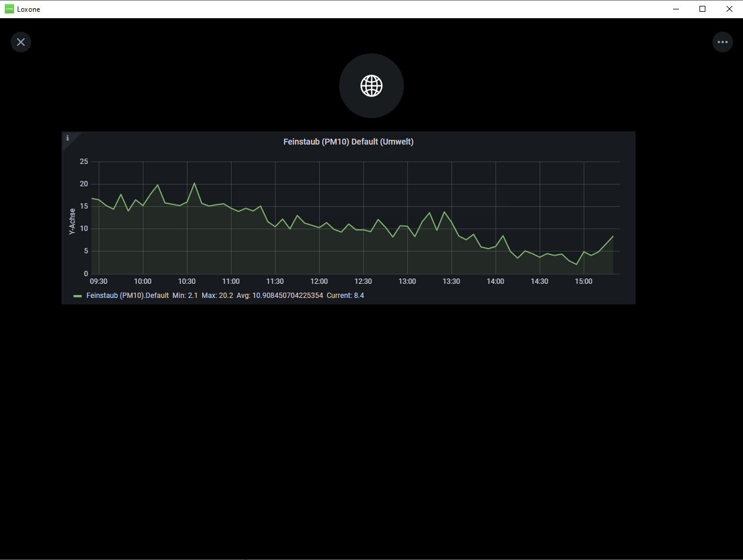
Task: Click the globe web page icon
Action: coord(371,86)
